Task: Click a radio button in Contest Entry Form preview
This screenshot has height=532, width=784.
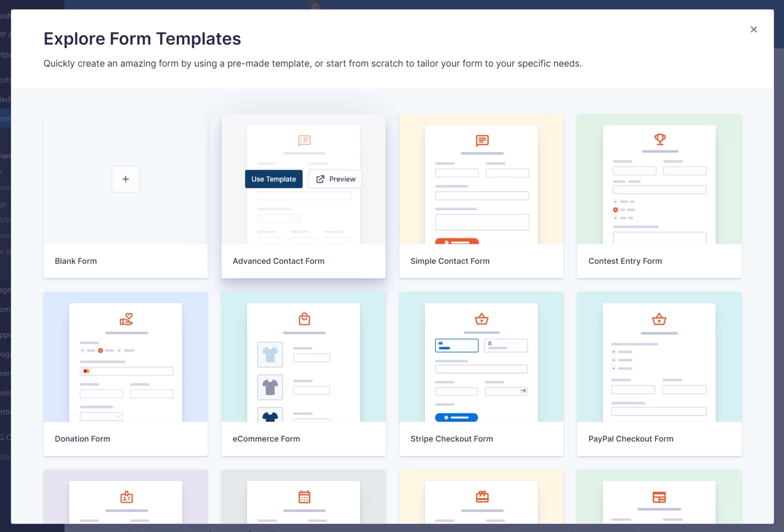Action: click(x=616, y=210)
